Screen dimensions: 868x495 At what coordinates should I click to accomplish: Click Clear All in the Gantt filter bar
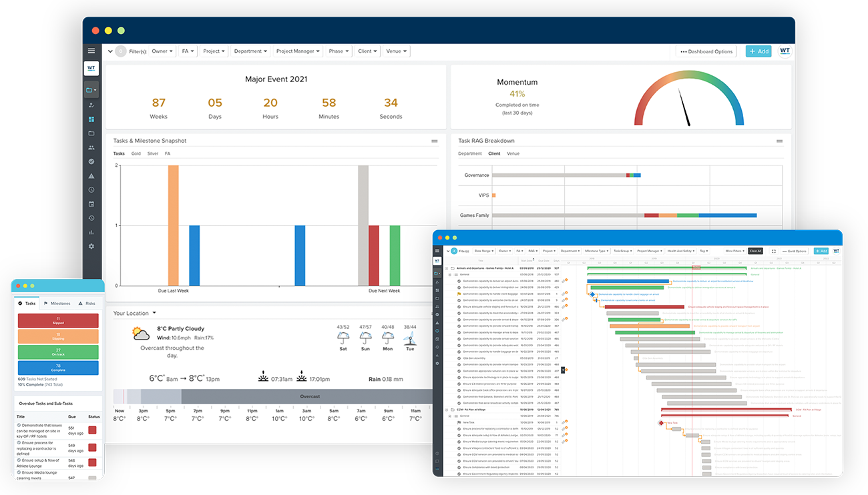pyautogui.click(x=755, y=250)
